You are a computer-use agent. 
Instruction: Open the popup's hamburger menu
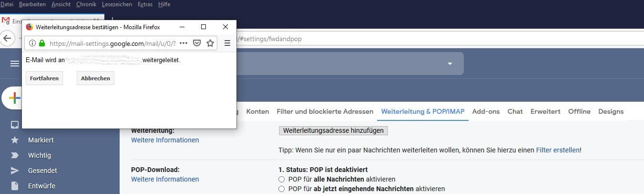(227, 43)
